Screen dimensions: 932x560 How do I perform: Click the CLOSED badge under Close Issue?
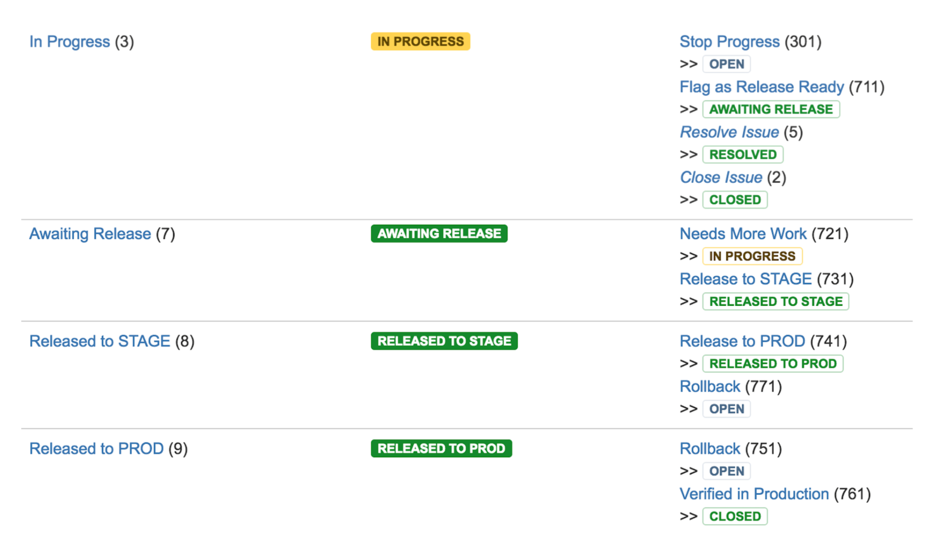(x=734, y=199)
